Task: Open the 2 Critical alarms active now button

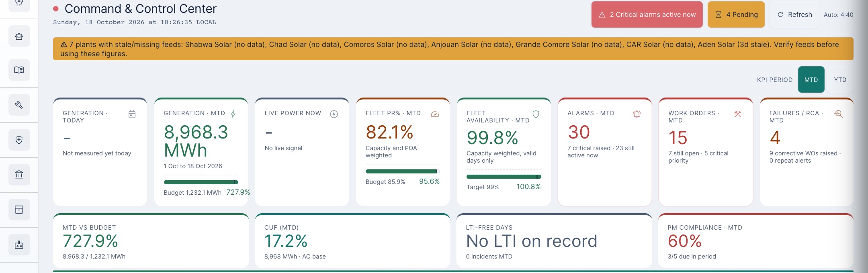Action: pos(647,14)
